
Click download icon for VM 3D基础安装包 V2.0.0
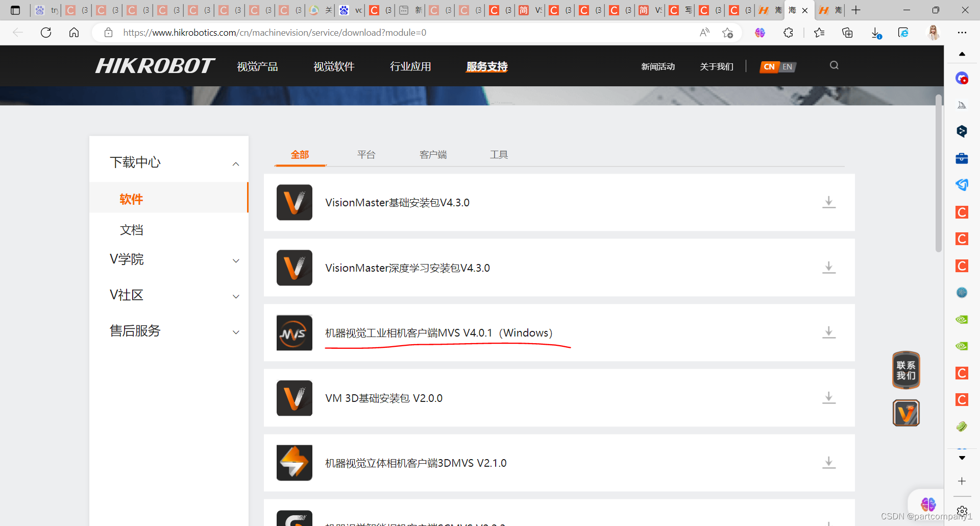(x=829, y=398)
